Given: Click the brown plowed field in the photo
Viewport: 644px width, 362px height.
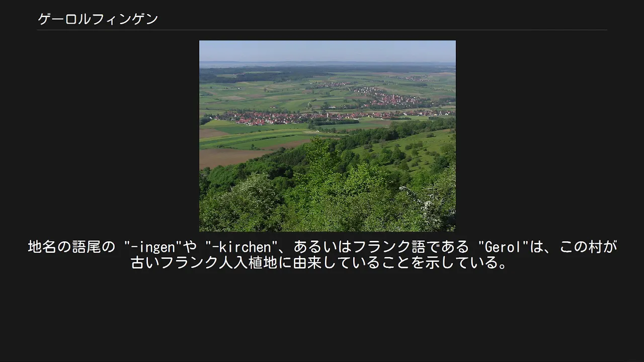Looking at the screenshot, I should tap(226, 158).
